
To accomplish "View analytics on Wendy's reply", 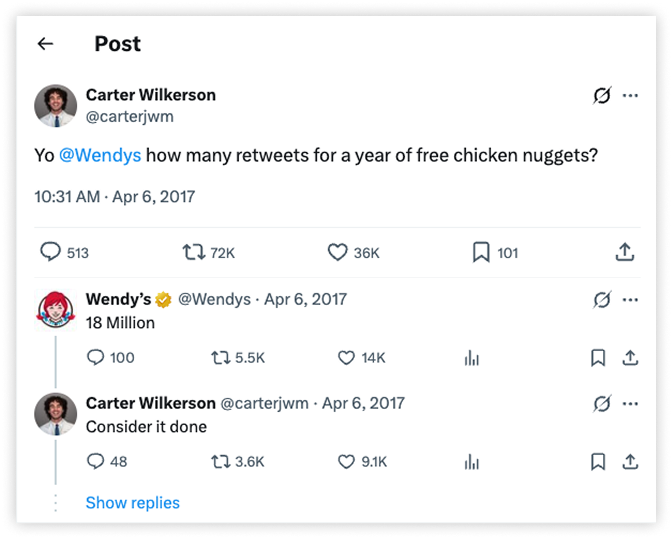I will coord(472,357).
